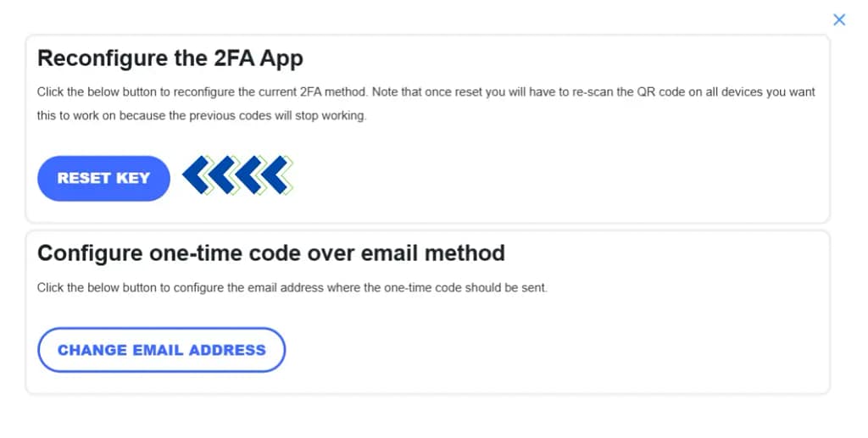Click the one-time code over email heading
The image size is (868, 438).
(271, 252)
